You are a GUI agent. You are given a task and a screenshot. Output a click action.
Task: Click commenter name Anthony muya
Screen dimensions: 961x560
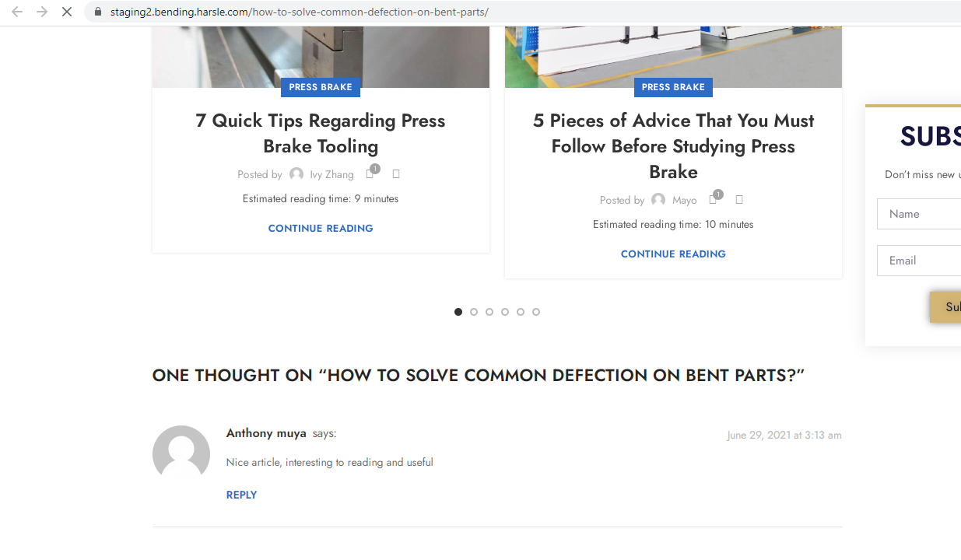[266, 433]
